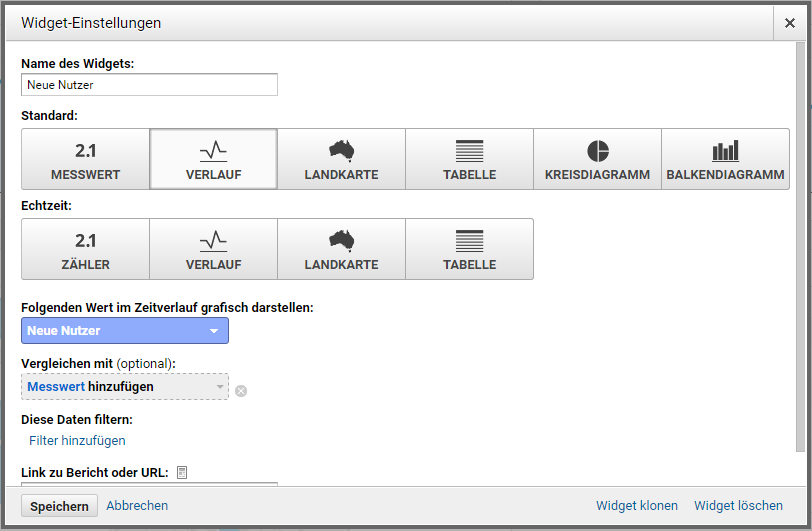
Task: Open the Messwert hinzufügen comparison dropdown
Action: click(125, 386)
